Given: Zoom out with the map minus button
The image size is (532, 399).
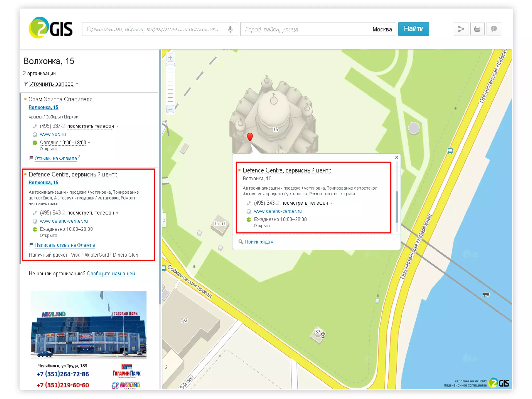Looking at the screenshot, I should [x=170, y=109].
